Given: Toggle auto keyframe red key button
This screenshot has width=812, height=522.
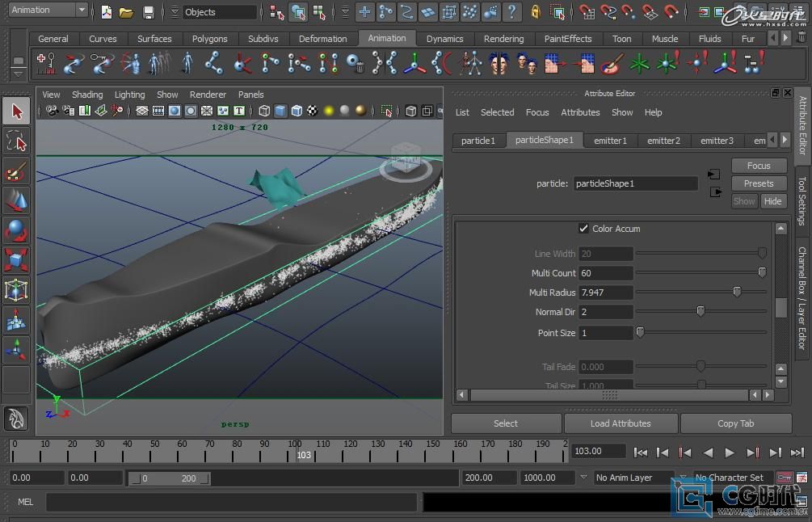Looking at the screenshot, I should click(784, 477).
